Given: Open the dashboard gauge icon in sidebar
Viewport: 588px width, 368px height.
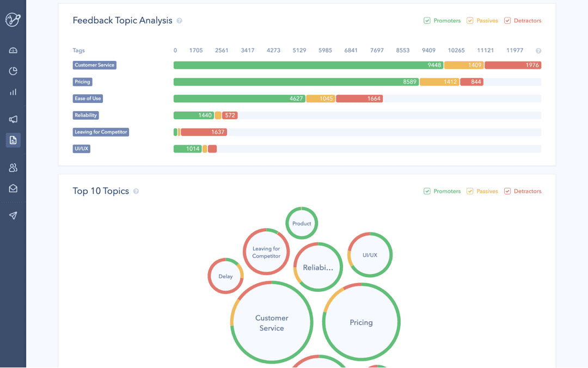Looking at the screenshot, I should (x=13, y=50).
